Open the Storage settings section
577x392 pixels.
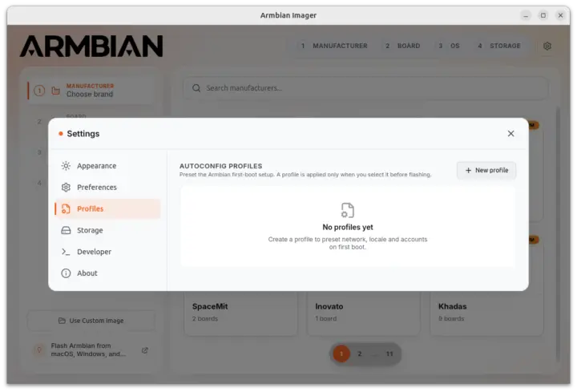[107, 230]
